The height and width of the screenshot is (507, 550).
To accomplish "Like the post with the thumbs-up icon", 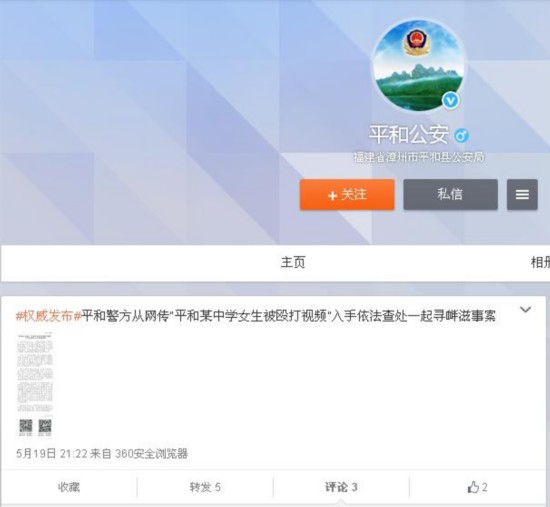I will (x=473, y=487).
